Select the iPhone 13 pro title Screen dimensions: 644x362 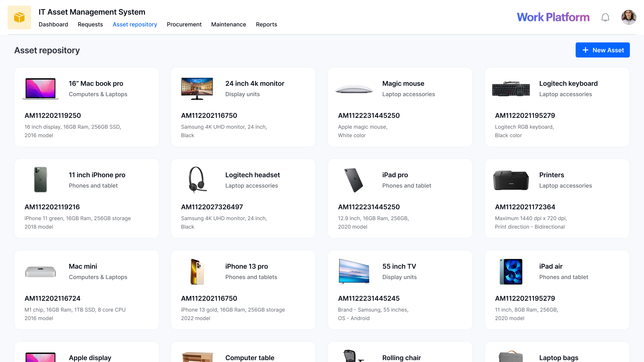pyautogui.click(x=247, y=267)
